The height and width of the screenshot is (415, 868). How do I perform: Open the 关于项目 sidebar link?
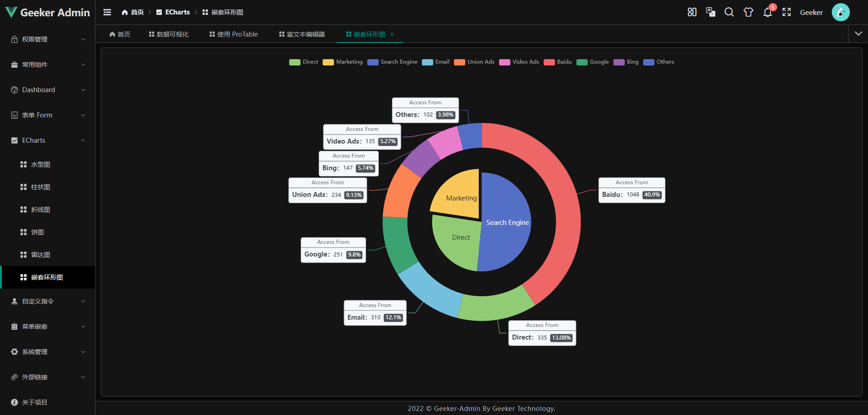(x=34, y=402)
